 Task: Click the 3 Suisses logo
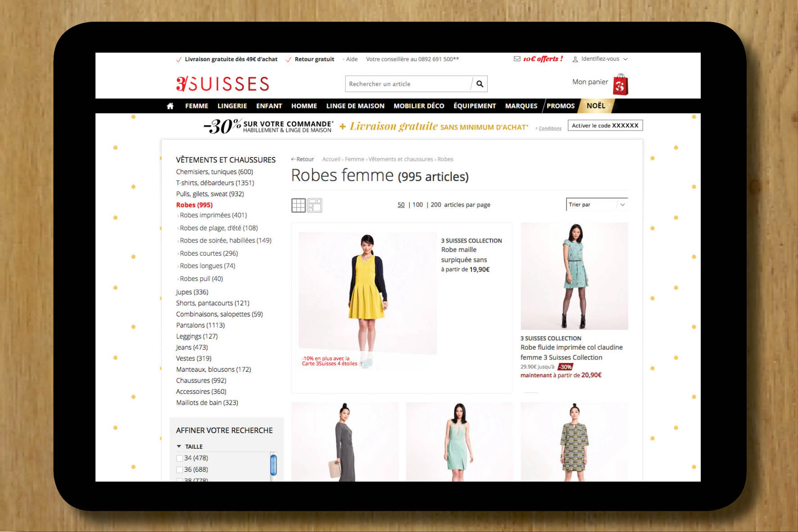click(222, 83)
